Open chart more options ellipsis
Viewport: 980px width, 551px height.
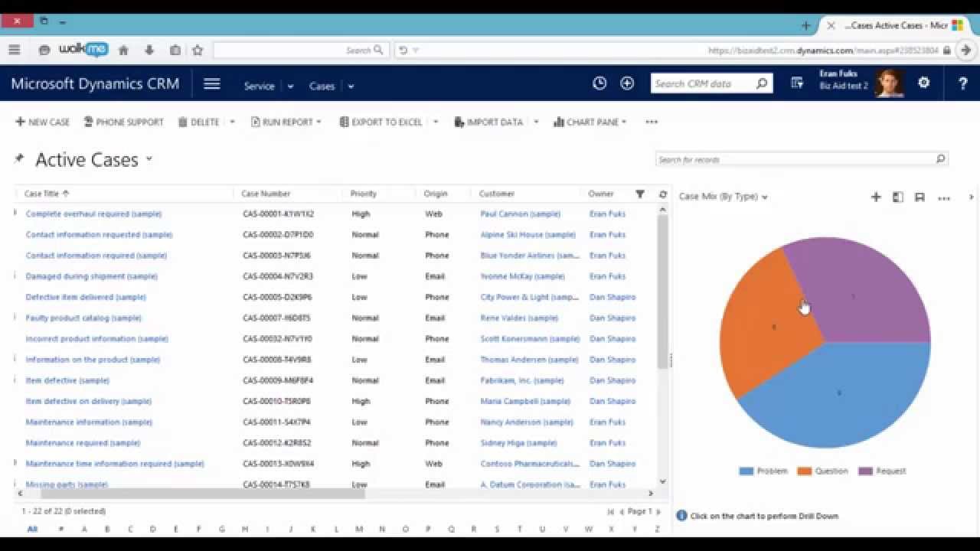(944, 198)
